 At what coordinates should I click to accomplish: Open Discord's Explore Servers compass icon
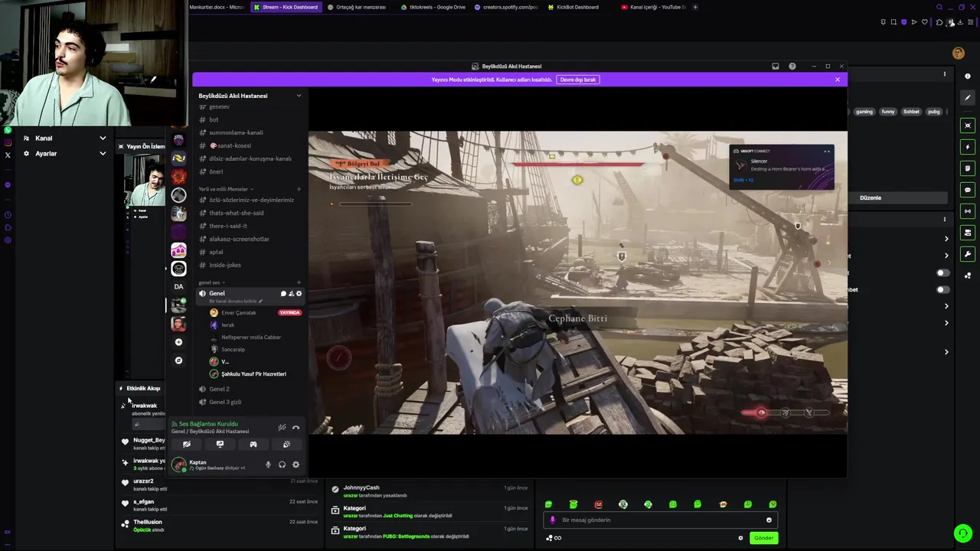[x=178, y=360]
